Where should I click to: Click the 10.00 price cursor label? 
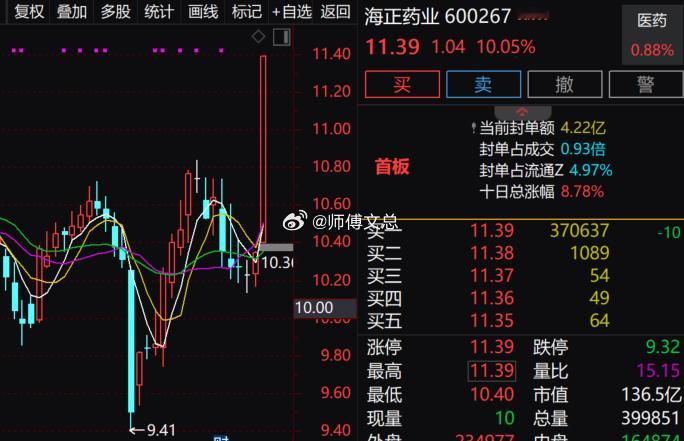coord(325,308)
